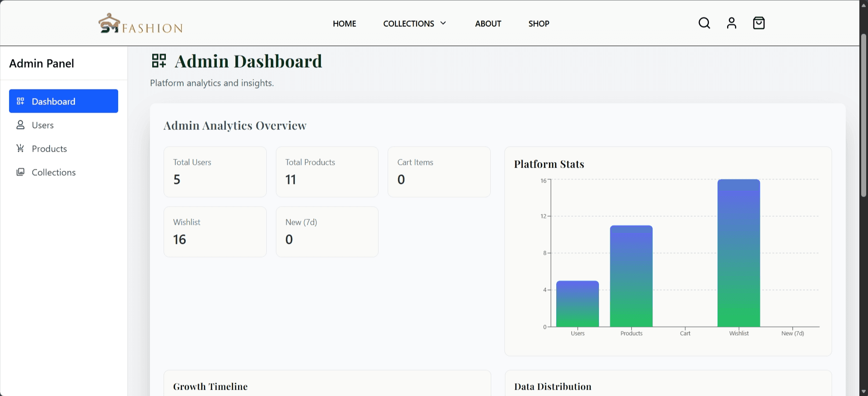Click the Data Distribution heading
The image size is (868, 396).
point(553,386)
